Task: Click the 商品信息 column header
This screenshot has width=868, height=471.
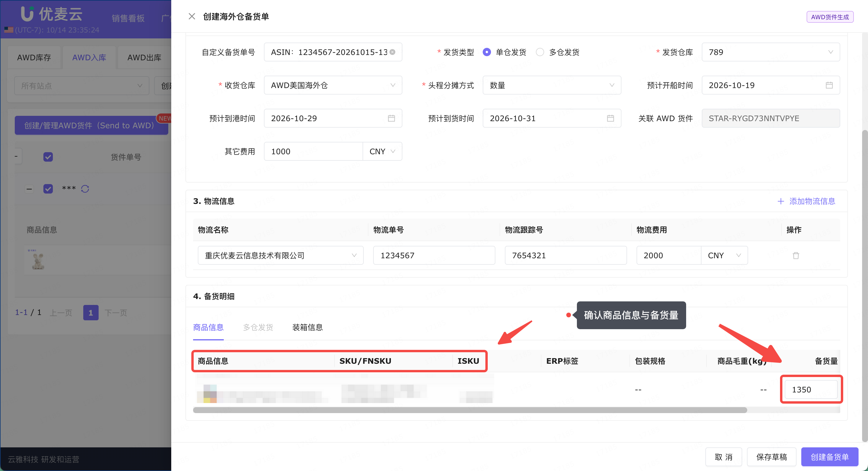Action: [x=213, y=361]
